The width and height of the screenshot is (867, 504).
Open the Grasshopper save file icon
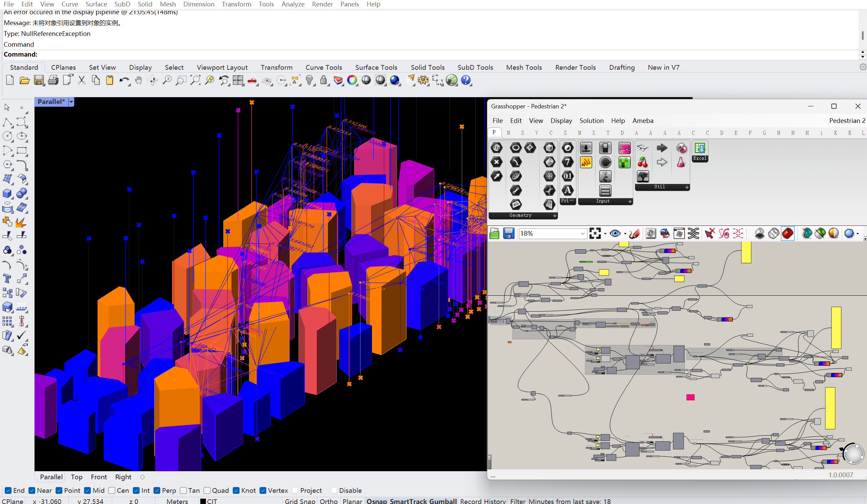(509, 234)
